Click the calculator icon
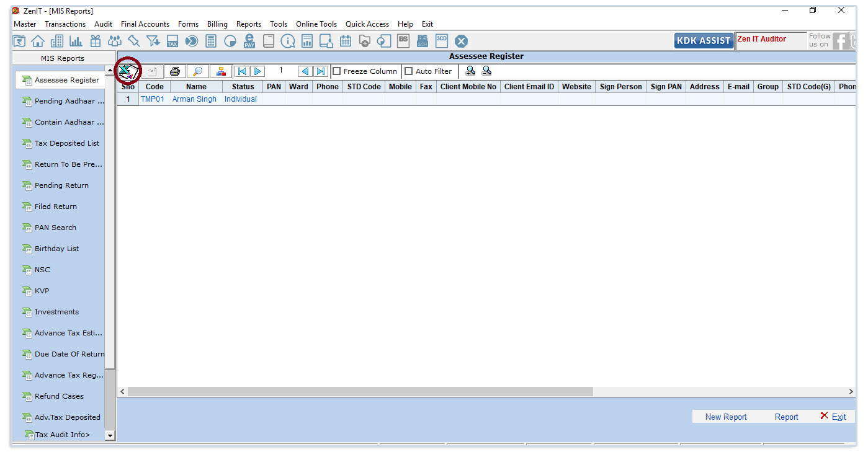Viewport: 868px width, 452px height. click(x=211, y=41)
